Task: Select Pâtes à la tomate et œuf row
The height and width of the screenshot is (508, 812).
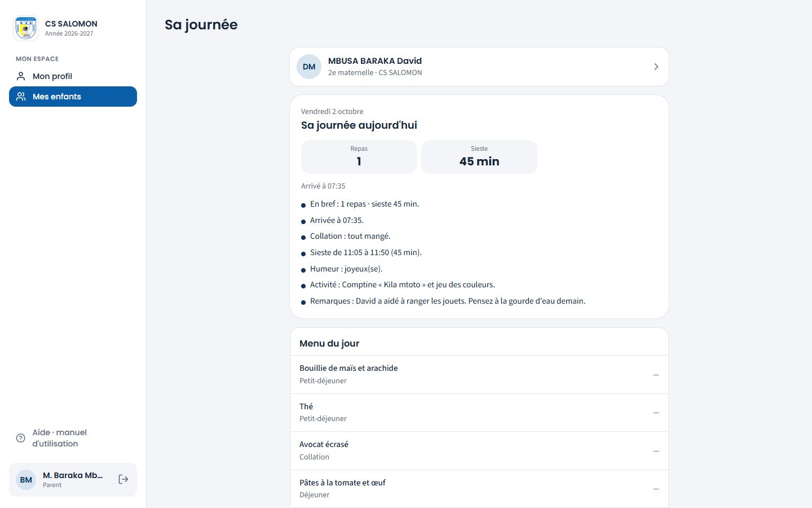Action: coord(479,489)
